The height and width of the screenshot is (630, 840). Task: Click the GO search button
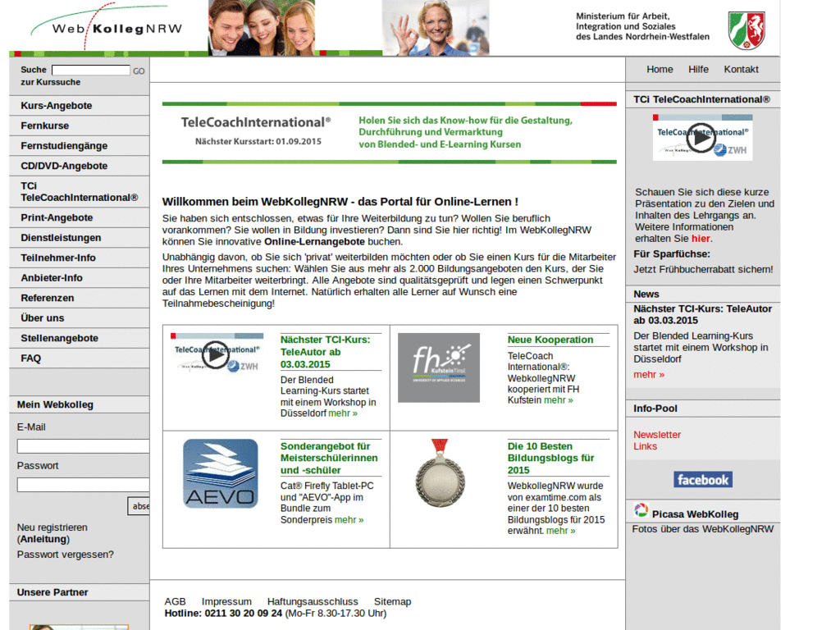click(x=139, y=71)
